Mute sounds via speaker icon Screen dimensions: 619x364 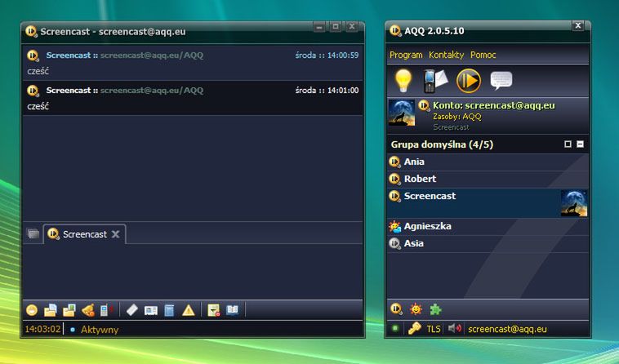coord(455,329)
